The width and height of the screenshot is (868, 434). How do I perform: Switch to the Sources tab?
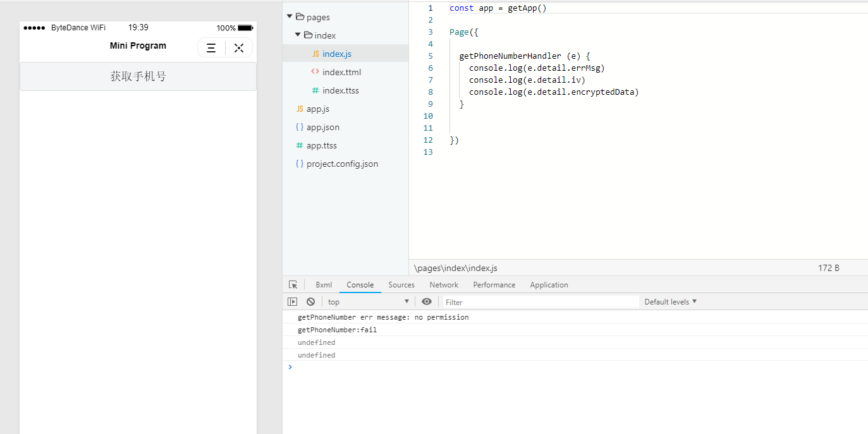[401, 285]
